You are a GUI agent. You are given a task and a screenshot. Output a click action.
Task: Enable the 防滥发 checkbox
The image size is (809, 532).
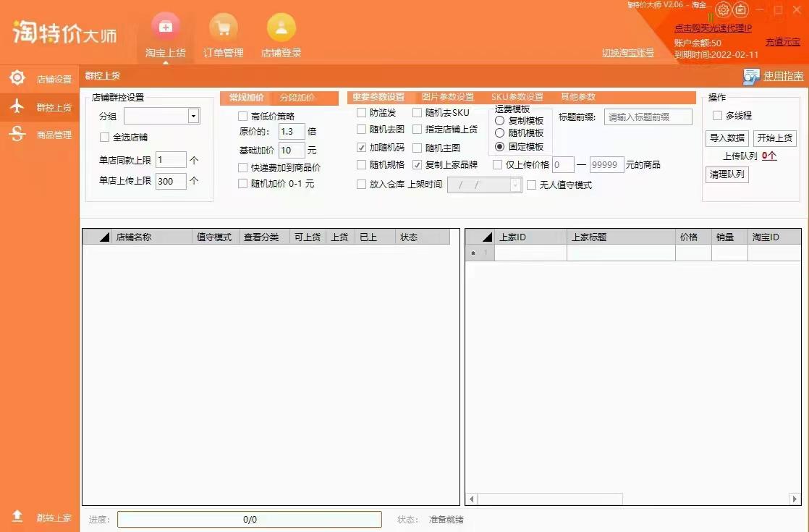(x=361, y=112)
